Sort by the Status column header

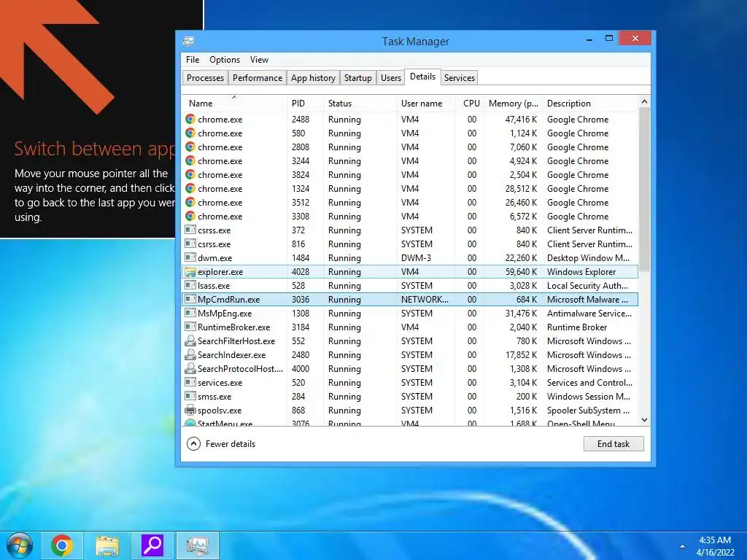click(360, 104)
